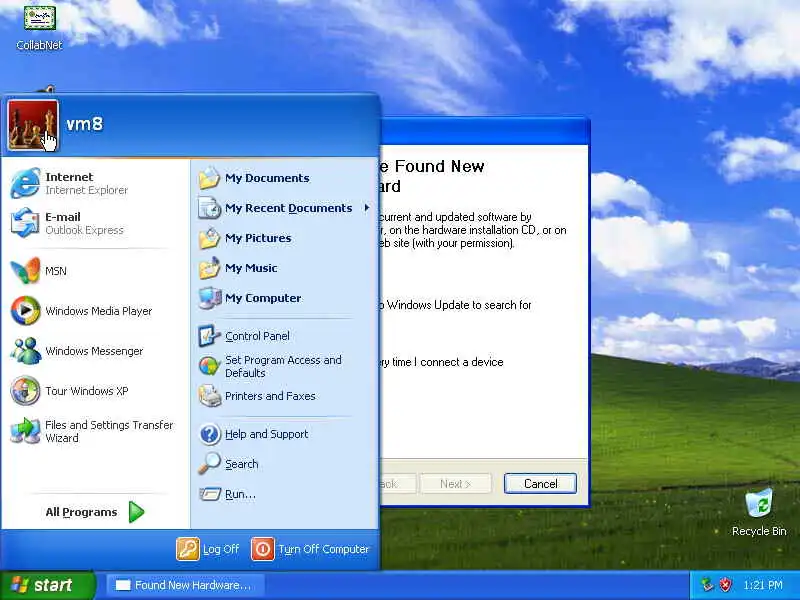Click Control Panel text label
Viewport: 800px width, 600px height.
(x=257, y=336)
